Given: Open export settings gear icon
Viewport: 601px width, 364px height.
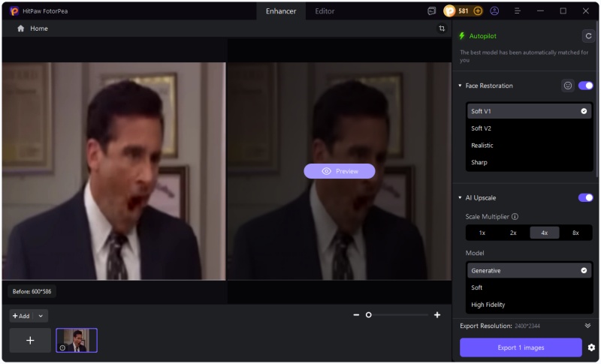Looking at the screenshot, I should (591, 347).
